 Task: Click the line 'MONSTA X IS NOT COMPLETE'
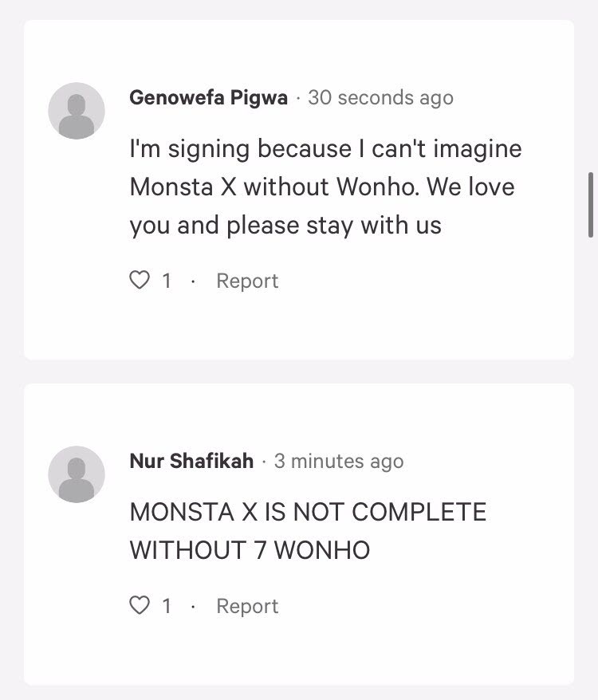pyautogui.click(x=308, y=512)
